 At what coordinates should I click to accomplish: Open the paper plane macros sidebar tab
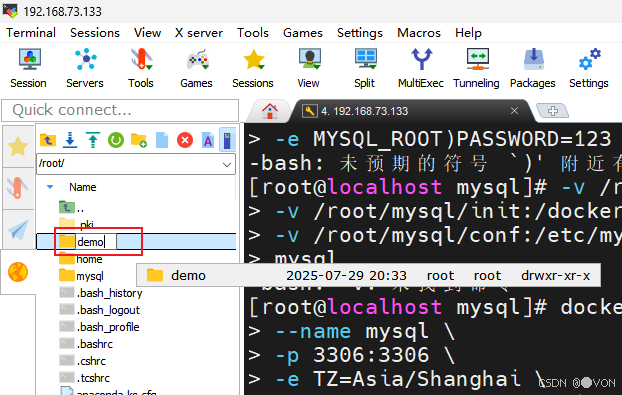pyautogui.click(x=18, y=229)
